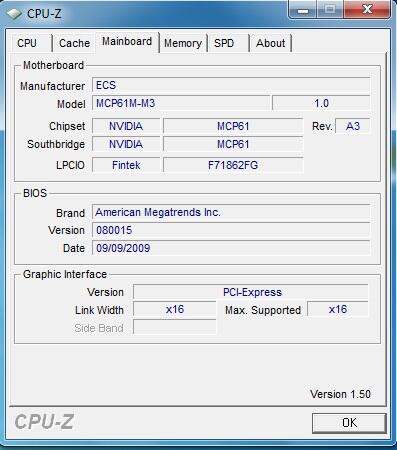Click the Graphic Interface PCI-Express version field
Image resolution: width=397 pixels, height=450 pixels.
pos(251,292)
